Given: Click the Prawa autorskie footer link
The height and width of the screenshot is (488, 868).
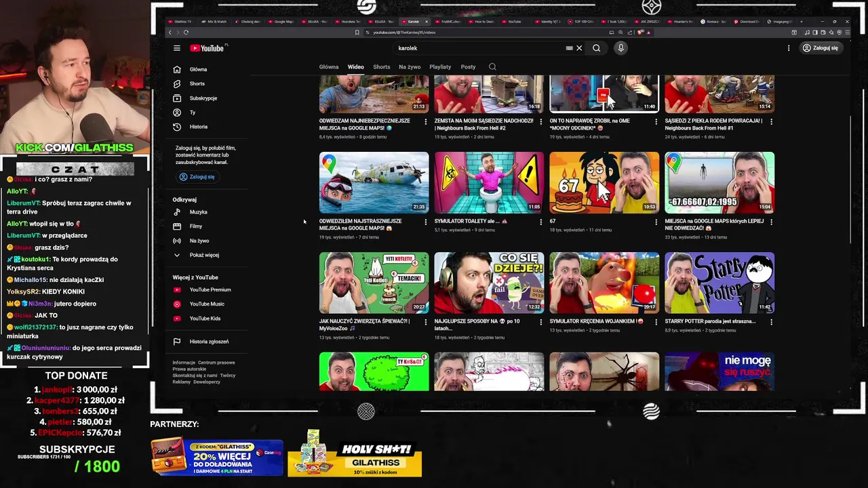Looking at the screenshot, I should click(189, 369).
